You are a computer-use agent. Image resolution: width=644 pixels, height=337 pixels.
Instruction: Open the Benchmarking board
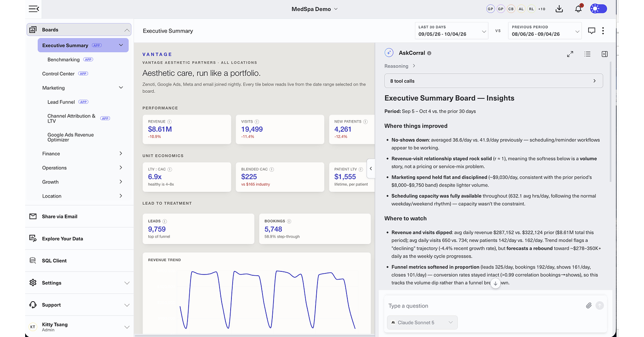click(64, 60)
